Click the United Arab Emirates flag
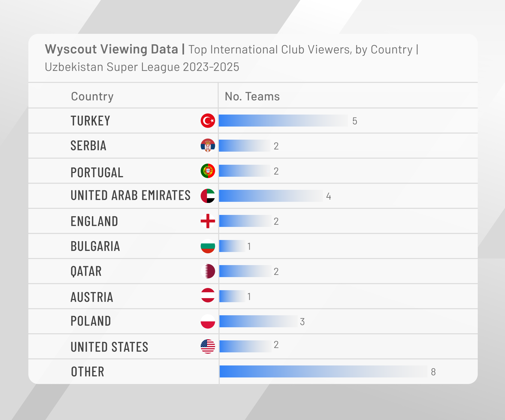Image resolution: width=505 pixels, height=420 pixels. pos(208,196)
